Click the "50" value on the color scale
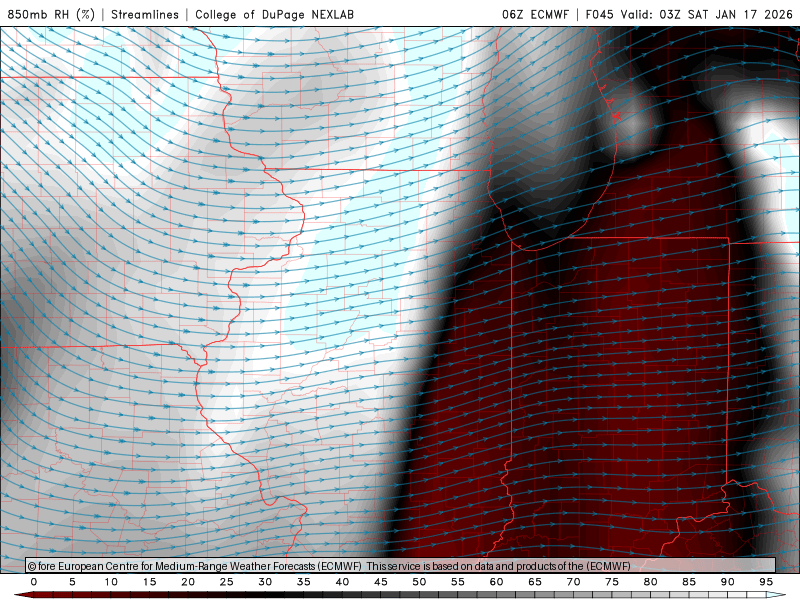Image resolution: width=800 pixels, height=600 pixels. (x=419, y=582)
